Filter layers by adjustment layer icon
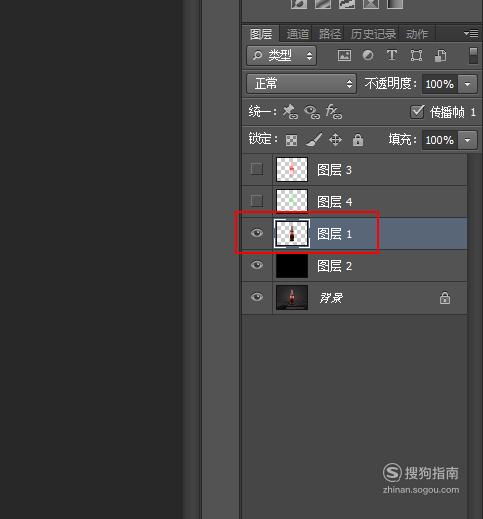The image size is (483, 519). pos(368,55)
